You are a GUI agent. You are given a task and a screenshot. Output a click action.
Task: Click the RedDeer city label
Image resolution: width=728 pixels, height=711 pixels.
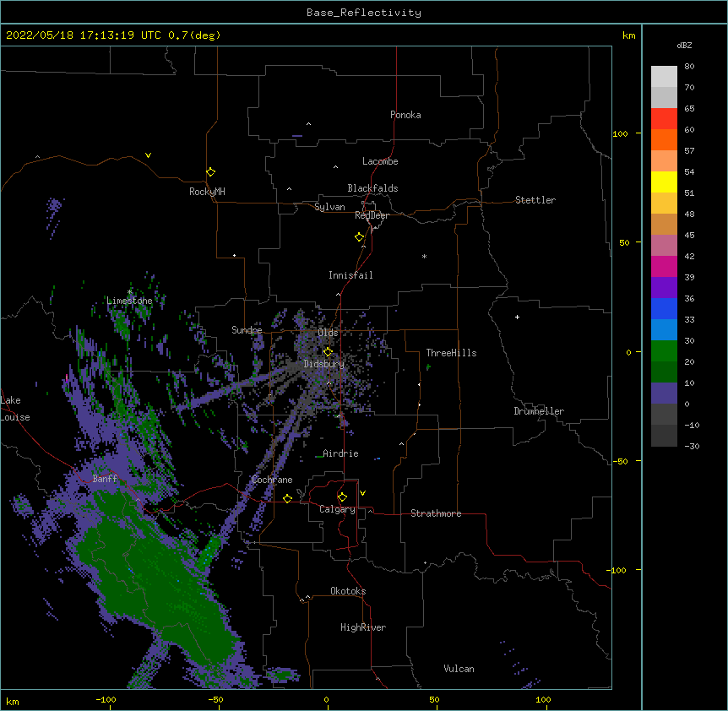372,215
